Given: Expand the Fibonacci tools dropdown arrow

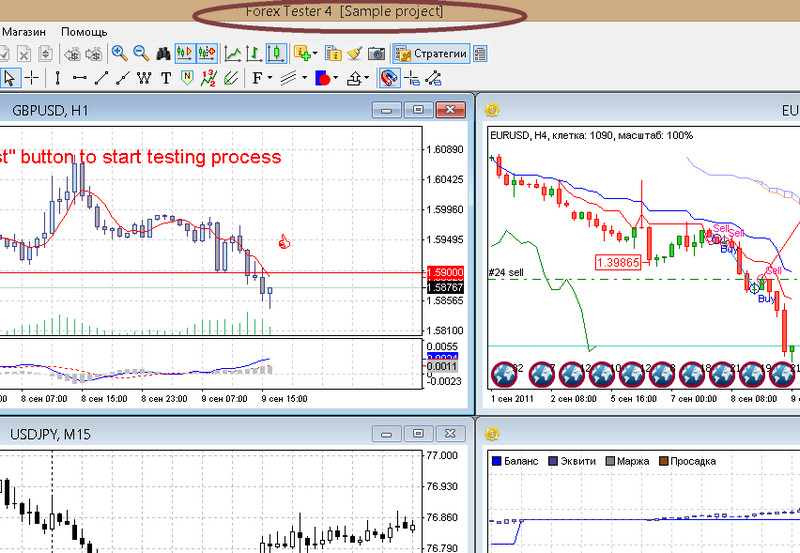Looking at the screenshot, I should pyautogui.click(x=270, y=78).
